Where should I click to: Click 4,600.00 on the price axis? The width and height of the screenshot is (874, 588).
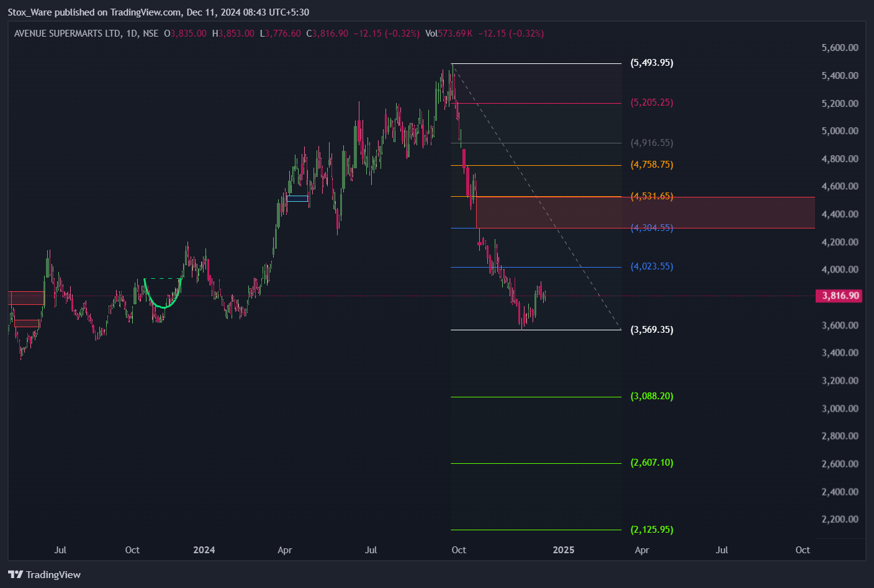(x=840, y=186)
